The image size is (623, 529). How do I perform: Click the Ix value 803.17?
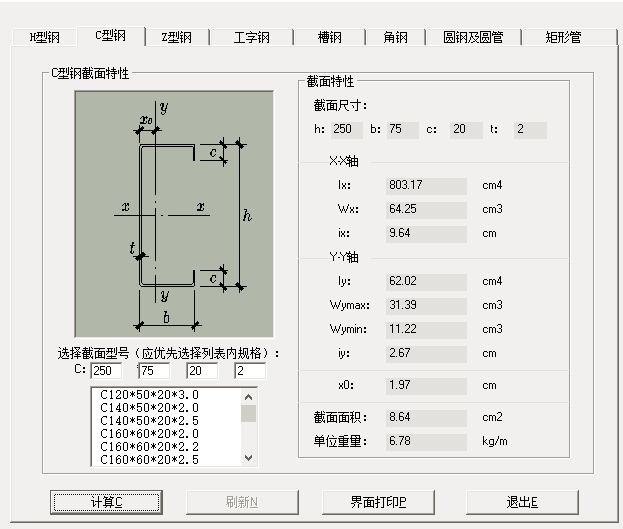pyautogui.click(x=426, y=186)
